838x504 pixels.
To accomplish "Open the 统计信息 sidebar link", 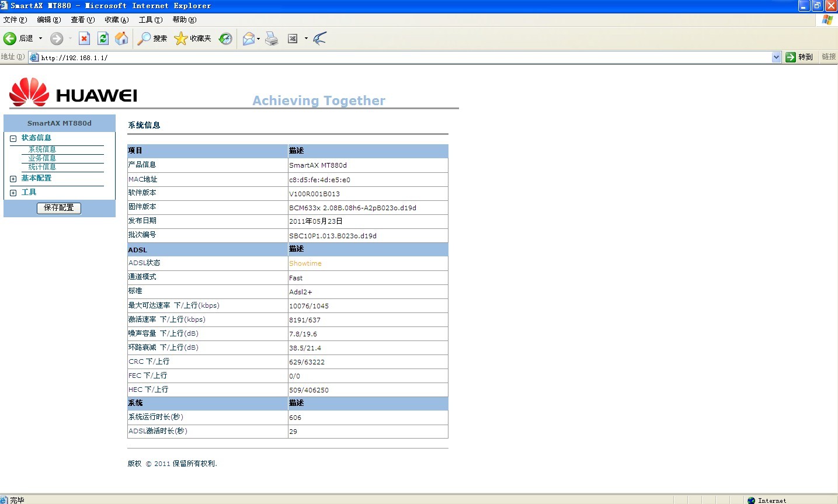I will tap(42, 167).
